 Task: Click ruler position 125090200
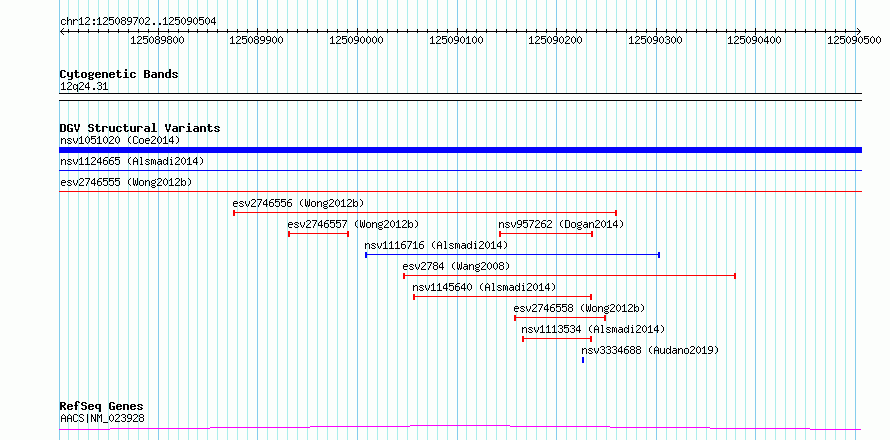click(556, 40)
